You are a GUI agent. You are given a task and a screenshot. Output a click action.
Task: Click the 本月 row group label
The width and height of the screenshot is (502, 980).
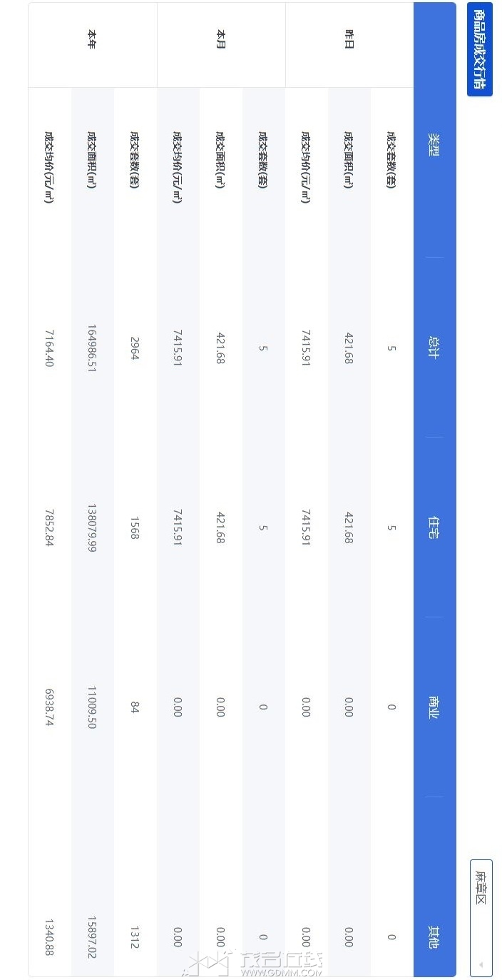click(x=220, y=42)
